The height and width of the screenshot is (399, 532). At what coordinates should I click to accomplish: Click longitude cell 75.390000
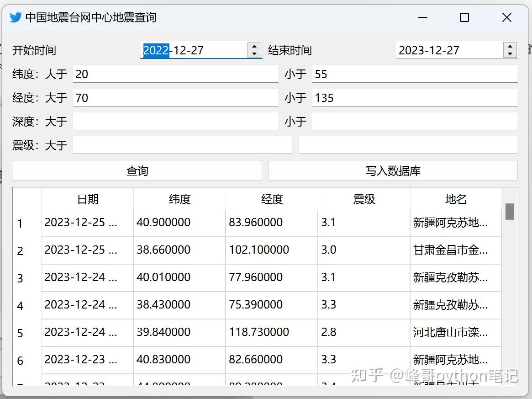tap(272, 306)
